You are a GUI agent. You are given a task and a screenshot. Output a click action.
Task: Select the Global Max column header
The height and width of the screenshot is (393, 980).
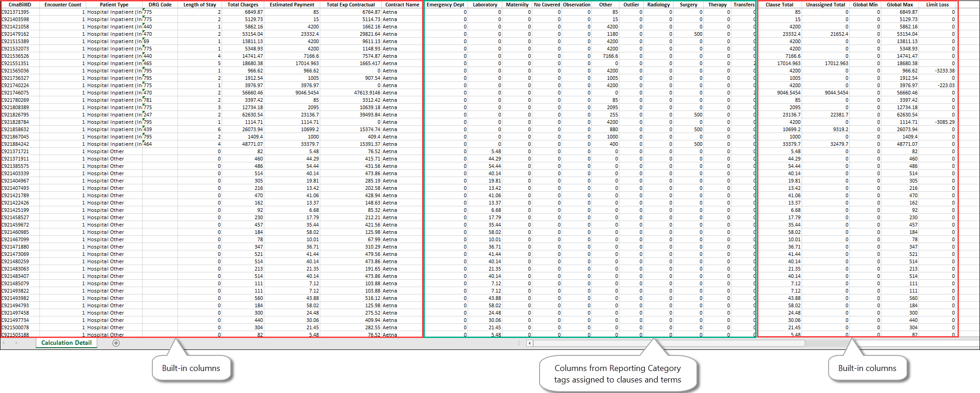coord(900,5)
